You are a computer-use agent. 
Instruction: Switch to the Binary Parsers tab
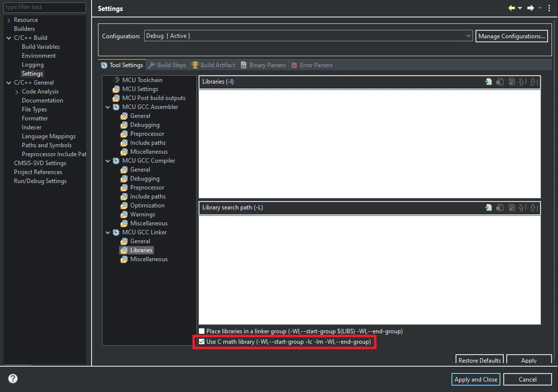(264, 65)
